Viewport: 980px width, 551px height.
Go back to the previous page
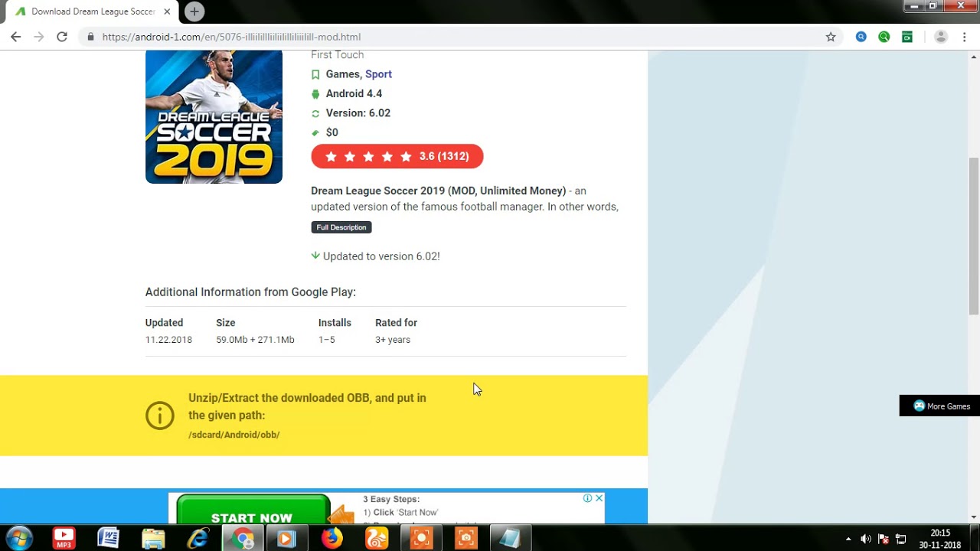click(16, 37)
